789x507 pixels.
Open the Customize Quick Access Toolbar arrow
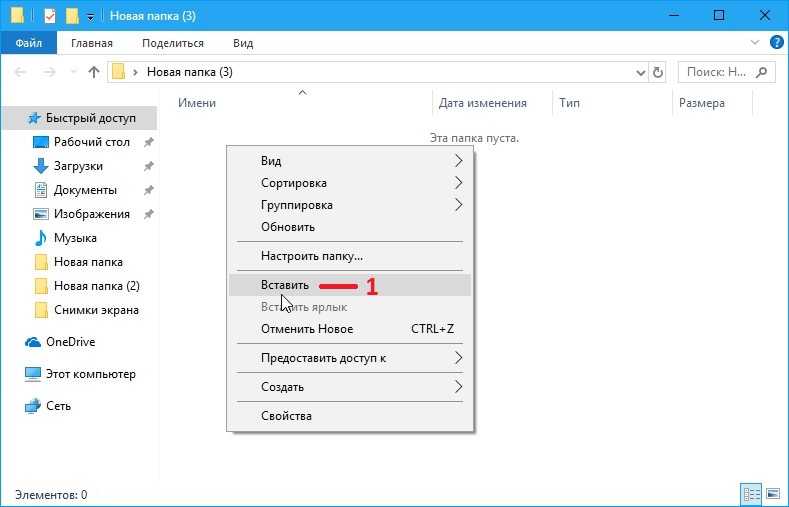91,17
